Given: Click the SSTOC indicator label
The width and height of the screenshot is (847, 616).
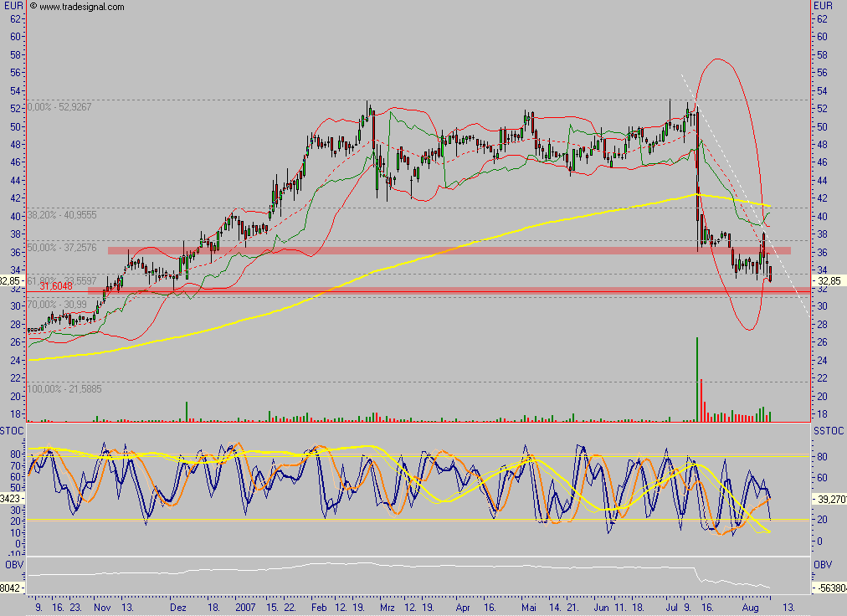Looking at the screenshot, I should tap(829, 431).
